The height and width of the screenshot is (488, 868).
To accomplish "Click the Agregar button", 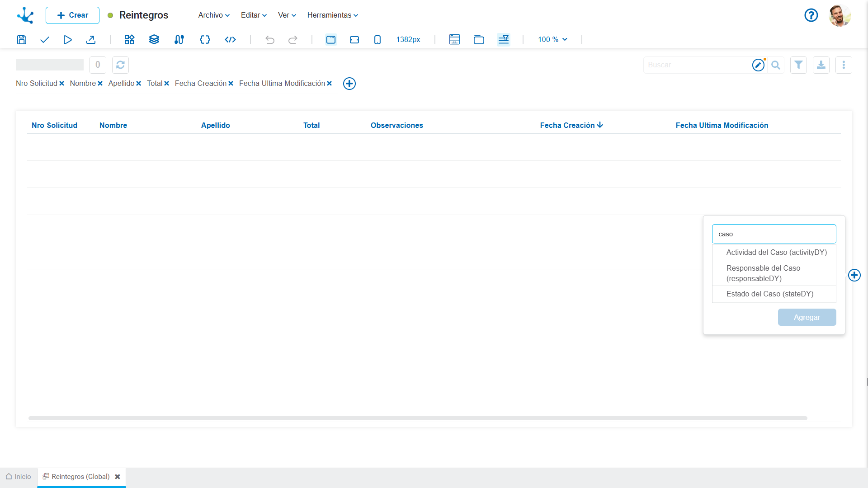I will click(807, 317).
